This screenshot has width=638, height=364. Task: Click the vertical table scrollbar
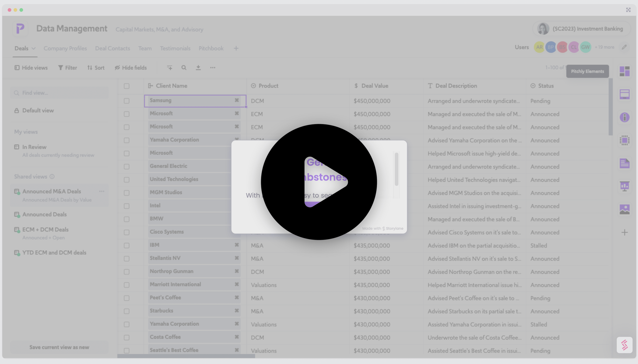pos(610,107)
